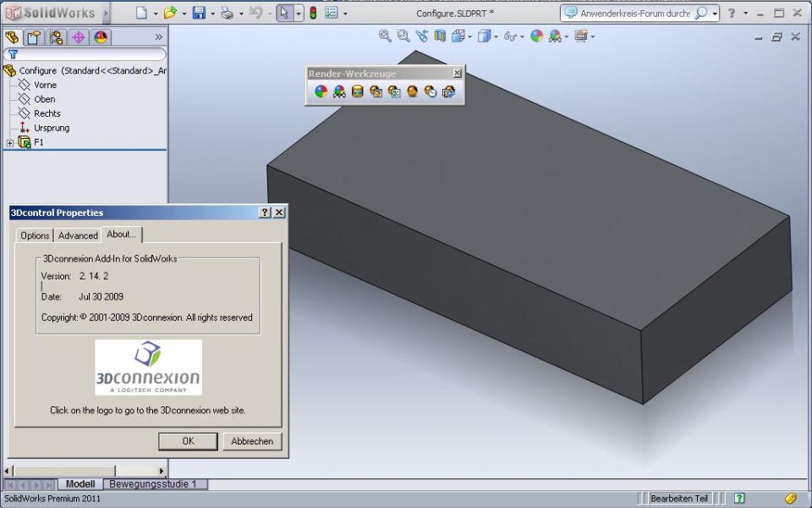
Task: Switch to the ConfigurationManager tab
Action: tap(56, 36)
